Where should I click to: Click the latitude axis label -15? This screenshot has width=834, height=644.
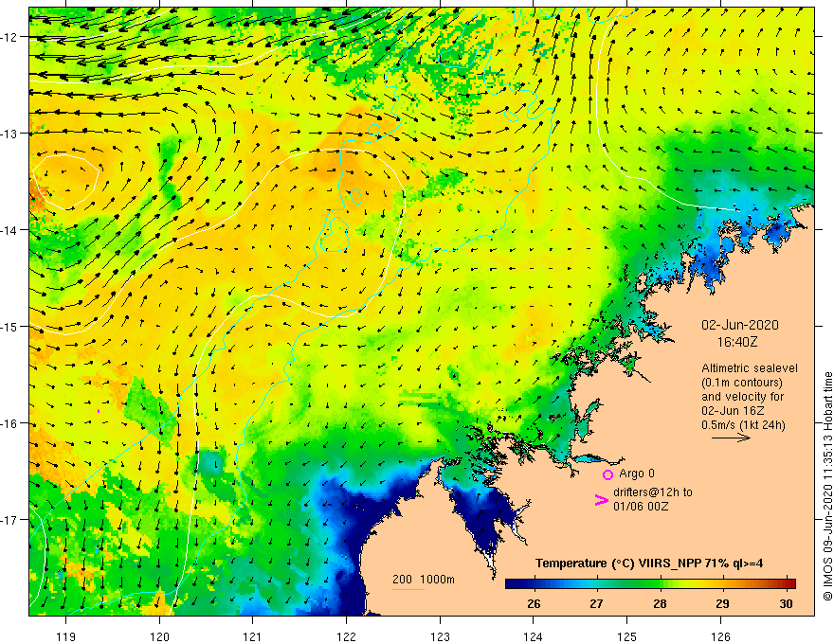[9, 327]
